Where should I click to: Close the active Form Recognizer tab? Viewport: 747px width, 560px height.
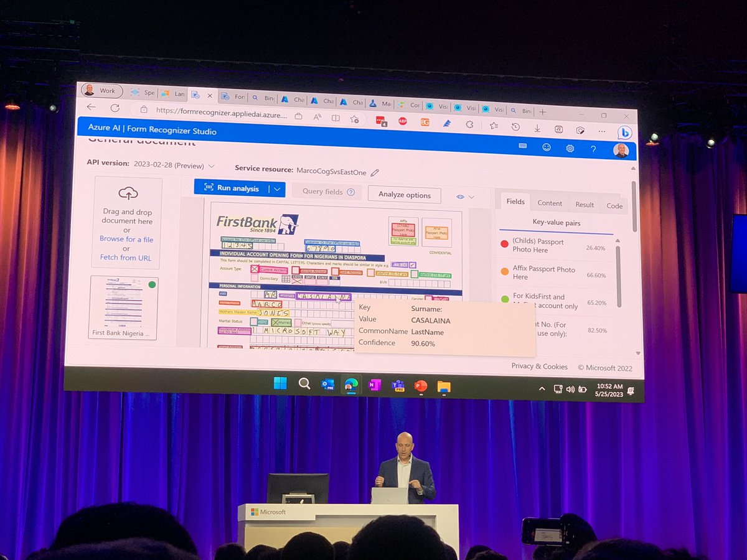(x=209, y=96)
